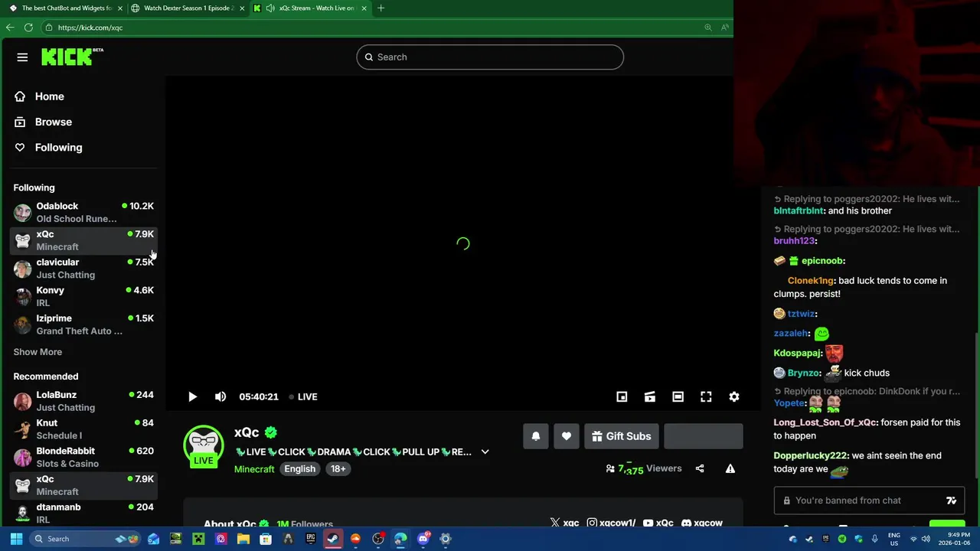The width and height of the screenshot is (980, 551).
Task: Open xqcow Discord link
Action: click(702, 523)
